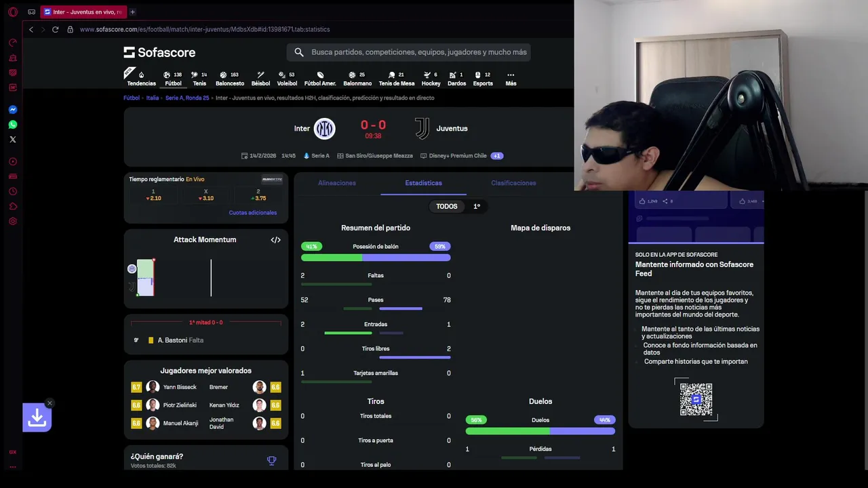Click the Inter club crest
The width and height of the screenshot is (868, 488).
coord(324,128)
